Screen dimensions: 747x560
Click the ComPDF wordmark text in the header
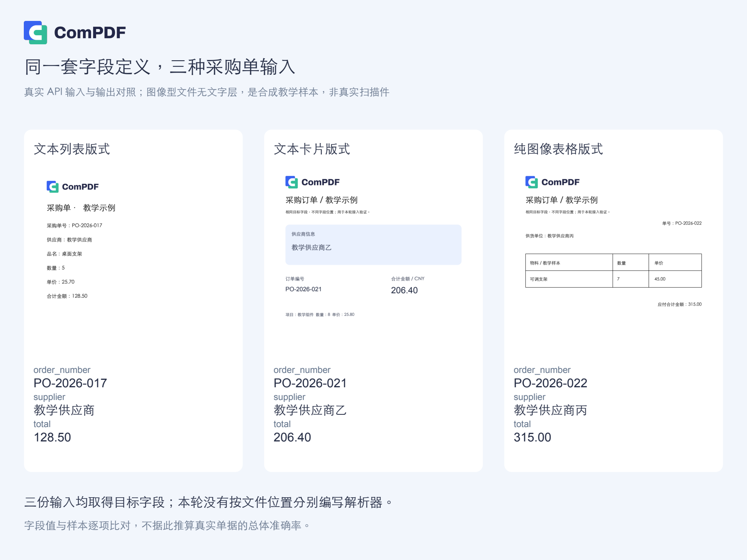coord(90,33)
